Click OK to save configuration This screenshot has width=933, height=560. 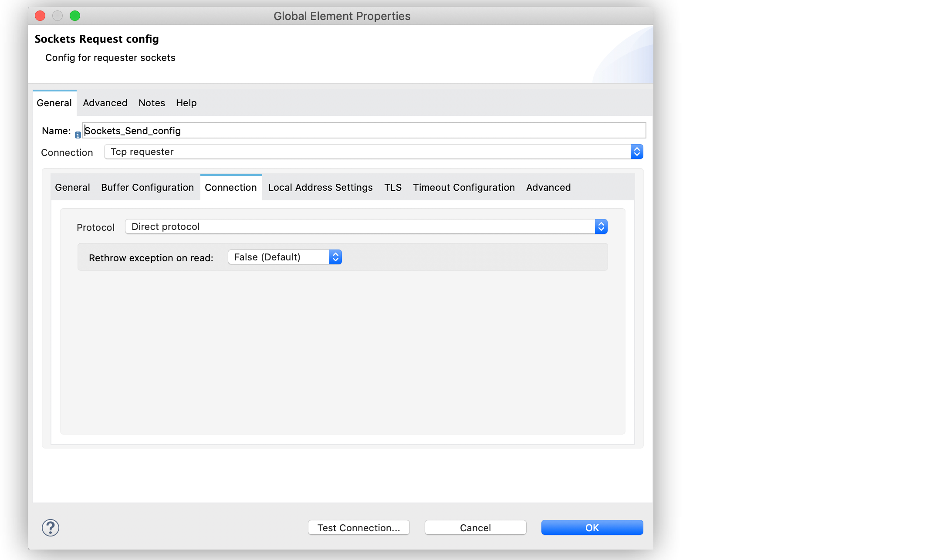[592, 527]
